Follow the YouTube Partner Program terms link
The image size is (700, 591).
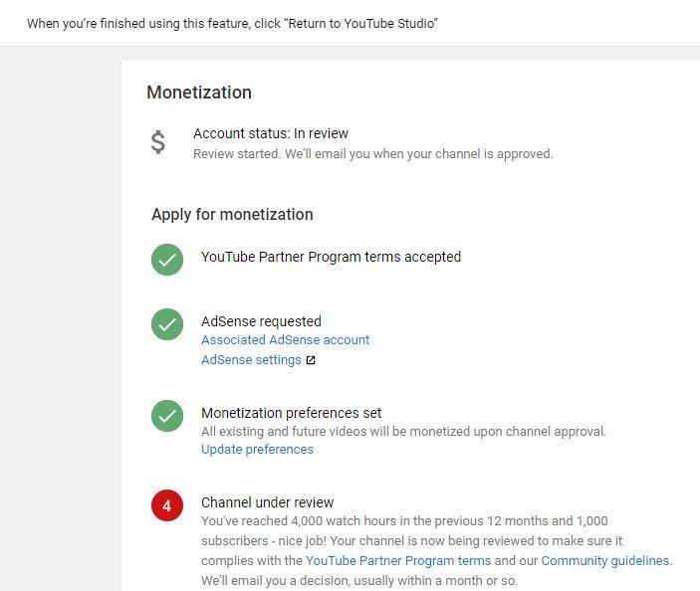pyautogui.click(x=398, y=561)
